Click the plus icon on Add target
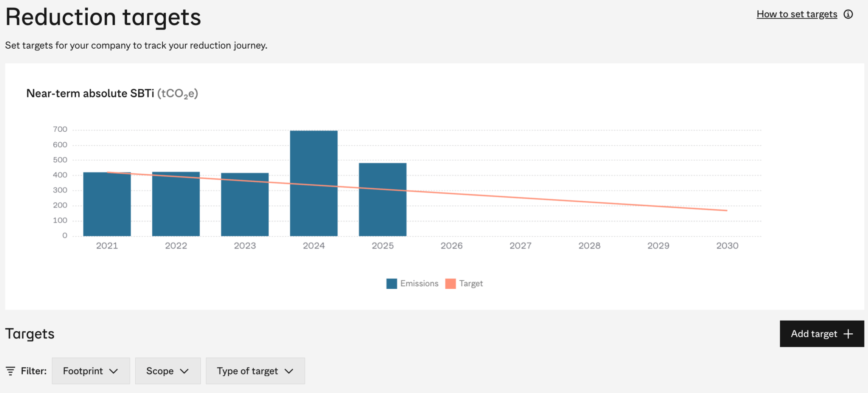 coord(848,334)
